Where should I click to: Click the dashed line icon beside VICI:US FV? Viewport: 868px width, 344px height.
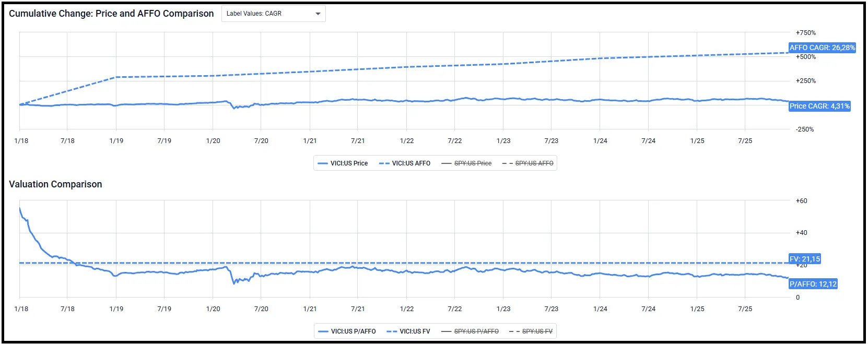392,331
